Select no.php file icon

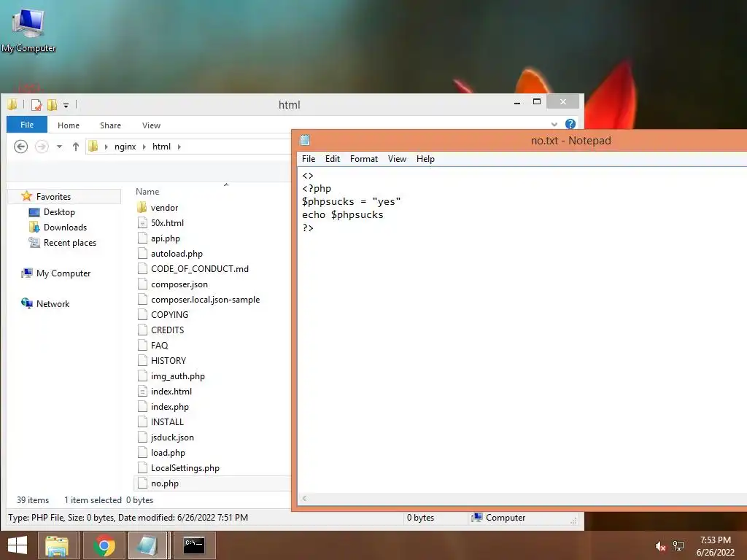point(142,483)
